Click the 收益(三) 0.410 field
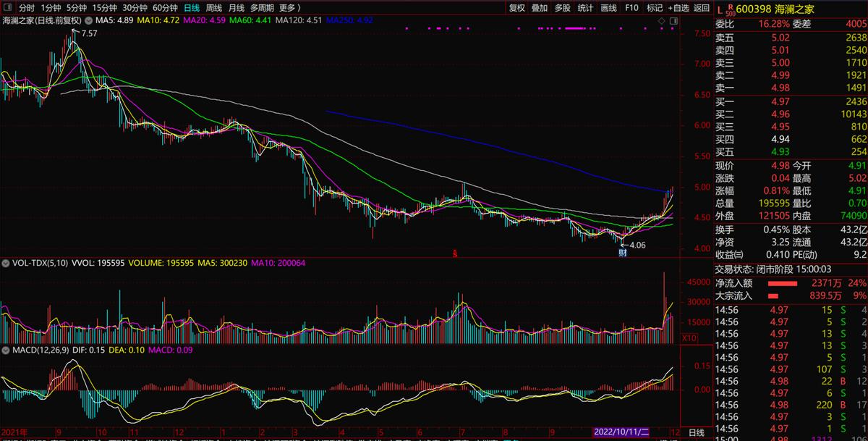Viewport: 868px width, 441px height. click(752, 255)
